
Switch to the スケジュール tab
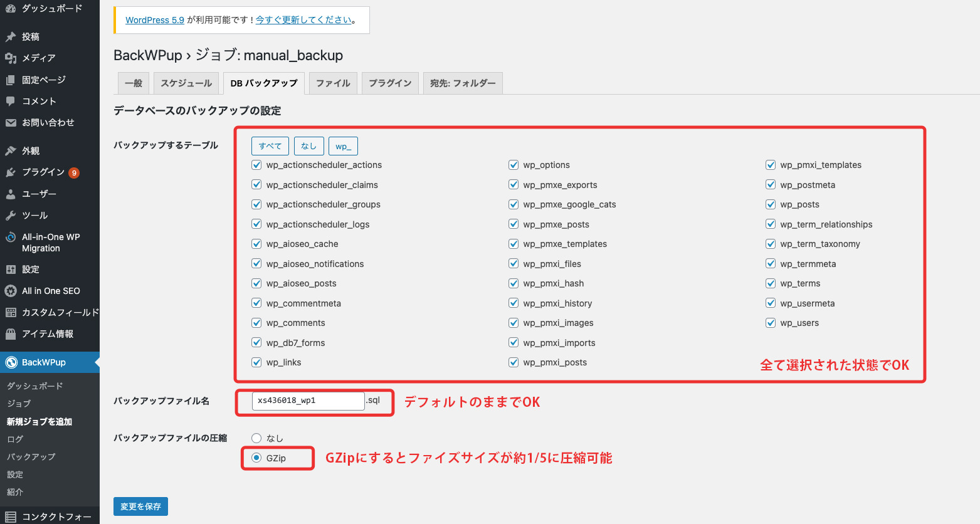point(186,83)
